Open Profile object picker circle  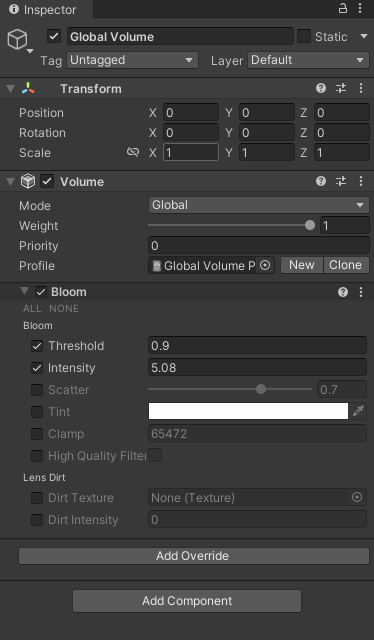265,265
